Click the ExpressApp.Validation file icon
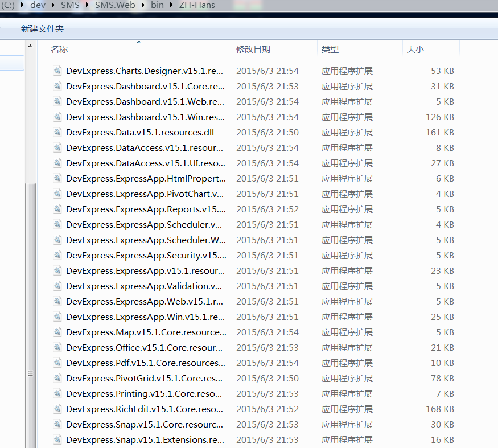Image resolution: width=498 pixels, height=448 pixels. [57, 286]
